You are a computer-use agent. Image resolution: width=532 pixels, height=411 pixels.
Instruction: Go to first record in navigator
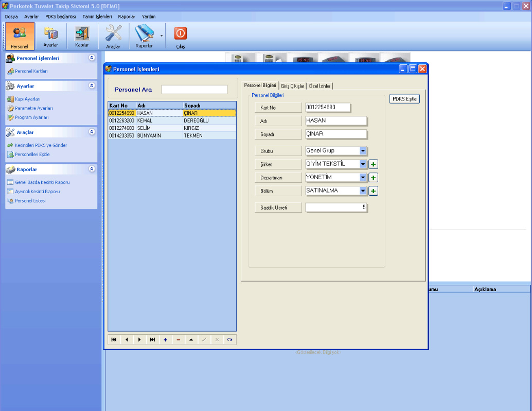pos(114,340)
